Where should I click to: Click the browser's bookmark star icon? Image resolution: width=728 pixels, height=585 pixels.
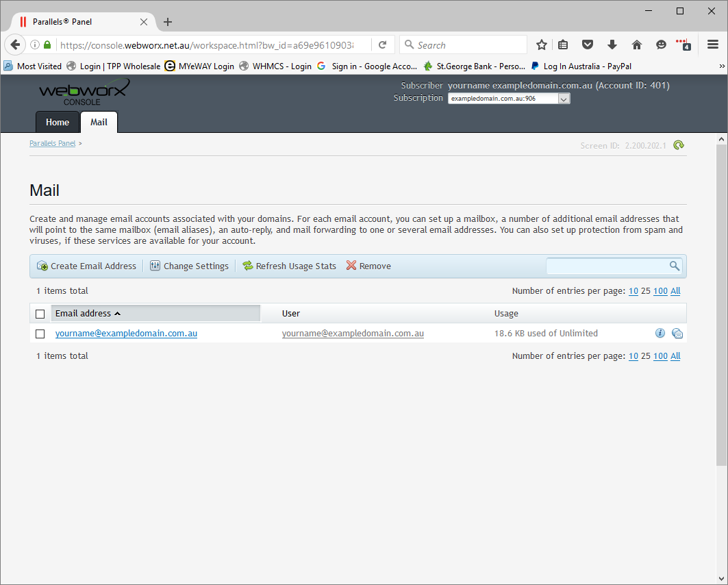pos(542,45)
